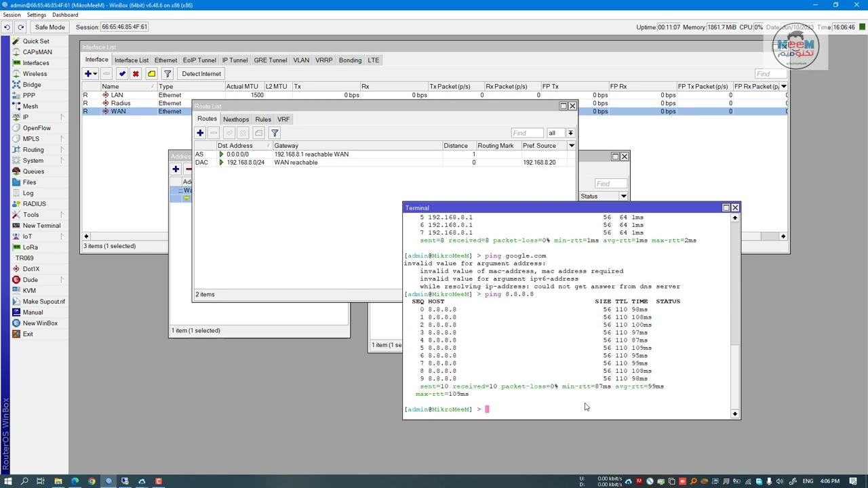Open the Settings menu

point(37,15)
